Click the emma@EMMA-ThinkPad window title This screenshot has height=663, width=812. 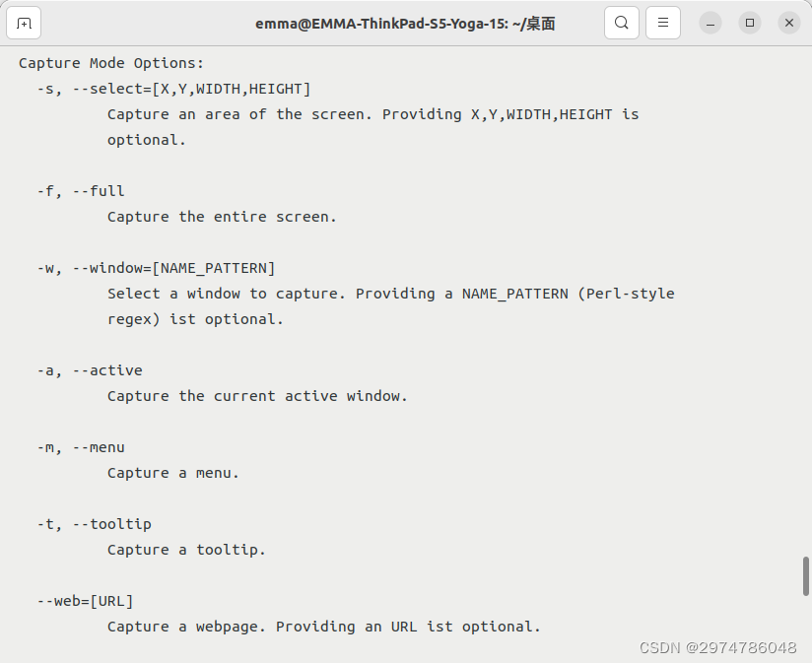coord(405,23)
